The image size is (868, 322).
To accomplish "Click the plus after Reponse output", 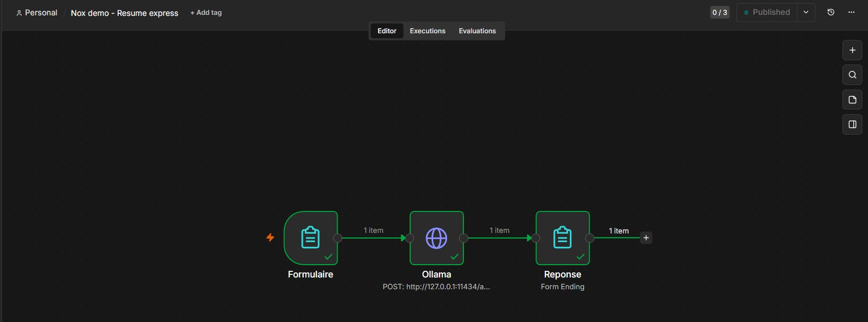I will pos(646,238).
